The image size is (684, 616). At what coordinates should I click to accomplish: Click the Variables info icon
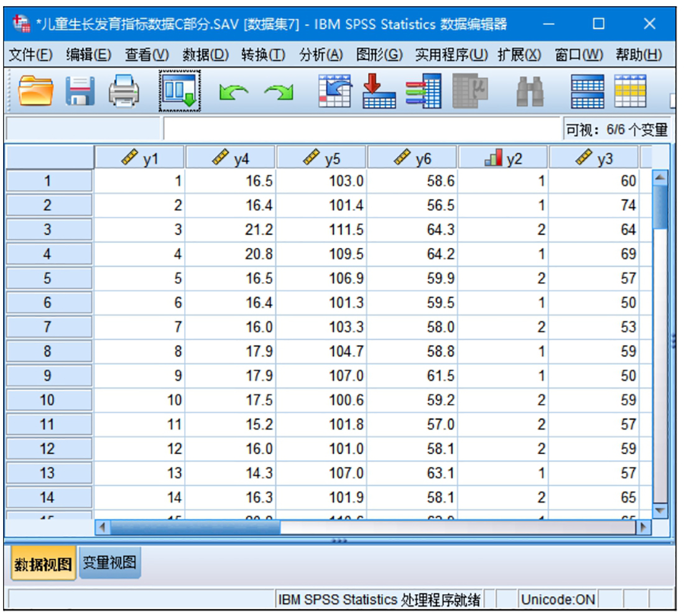424,91
